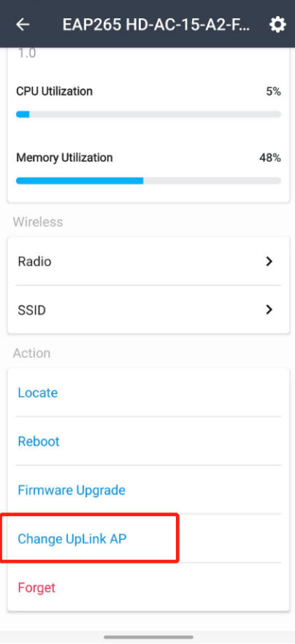Image resolution: width=295 pixels, height=644 pixels.
Task: Select the Locate action
Action: [x=148, y=393]
